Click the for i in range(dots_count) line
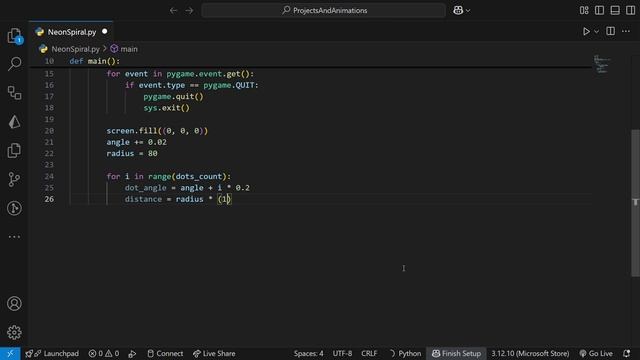The image size is (640, 360). (169, 176)
